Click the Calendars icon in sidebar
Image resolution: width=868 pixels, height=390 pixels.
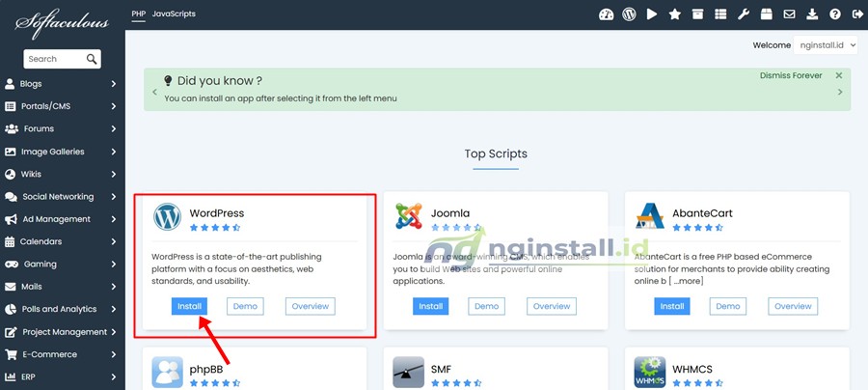[10, 241]
